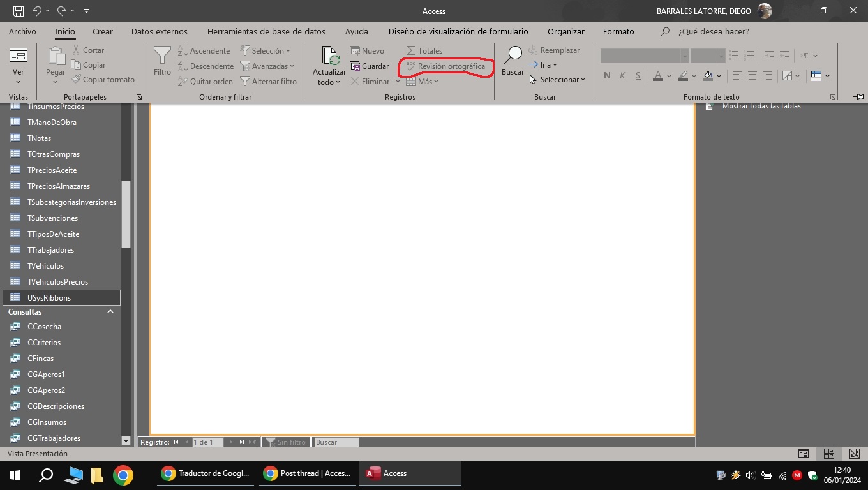Click Quitar orden
The width and height of the screenshot is (868, 490).
[x=205, y=81]
